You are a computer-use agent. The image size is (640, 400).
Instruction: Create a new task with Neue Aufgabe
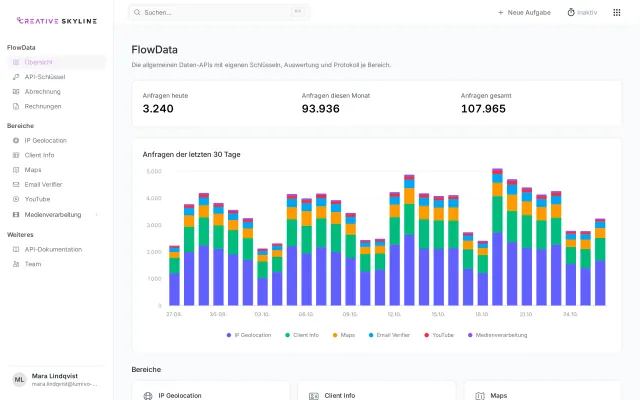[x=524, y=13]
